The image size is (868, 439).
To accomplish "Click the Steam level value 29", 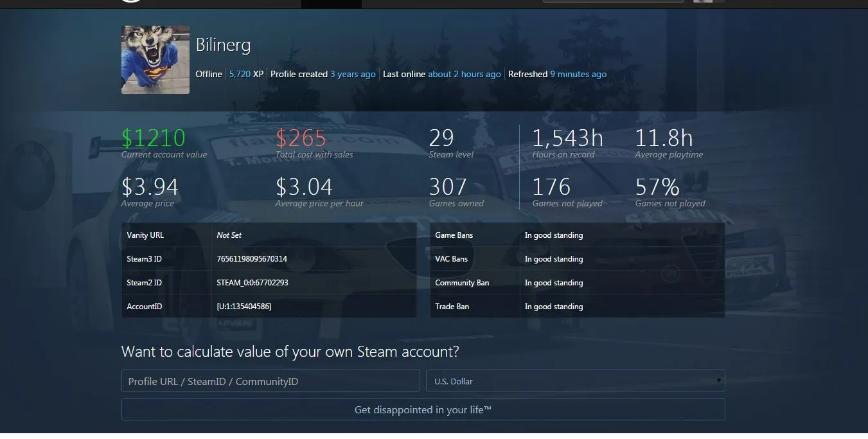I will pos(441,138).
